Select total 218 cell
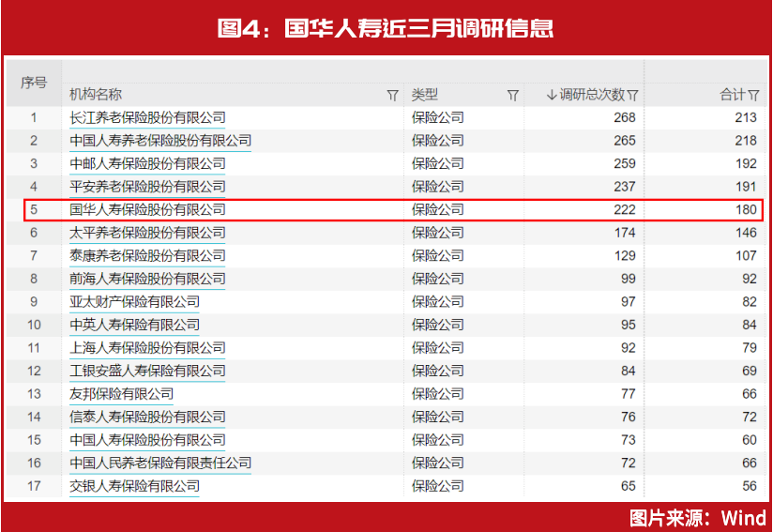Image resolution: width=773 pixels, height=532 pixels. click(746, 141)
